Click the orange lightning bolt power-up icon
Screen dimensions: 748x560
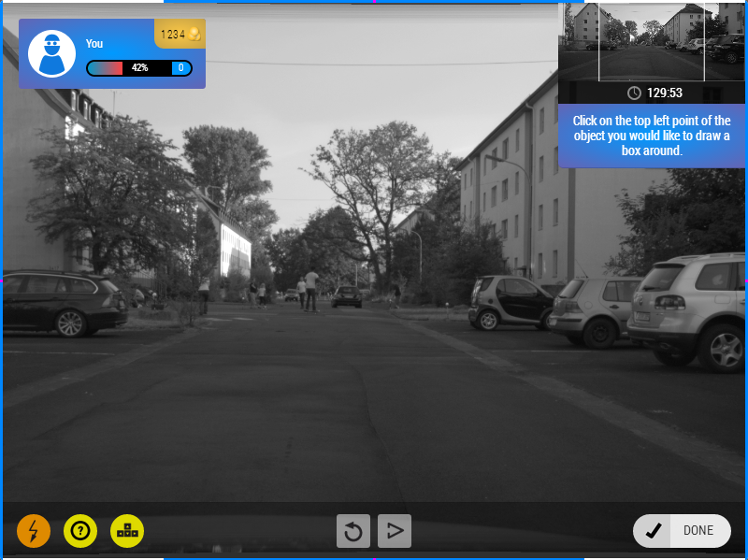pos(34,531)
